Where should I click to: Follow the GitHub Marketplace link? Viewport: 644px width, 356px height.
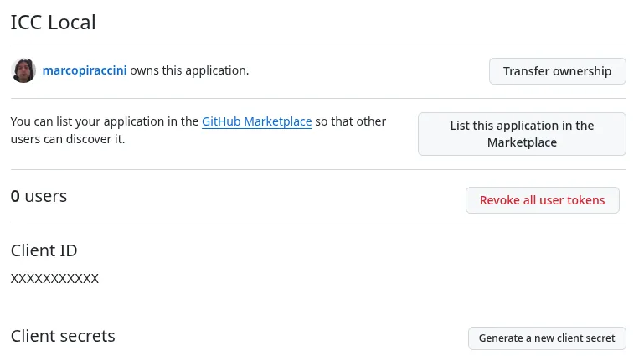coord(256,121)
